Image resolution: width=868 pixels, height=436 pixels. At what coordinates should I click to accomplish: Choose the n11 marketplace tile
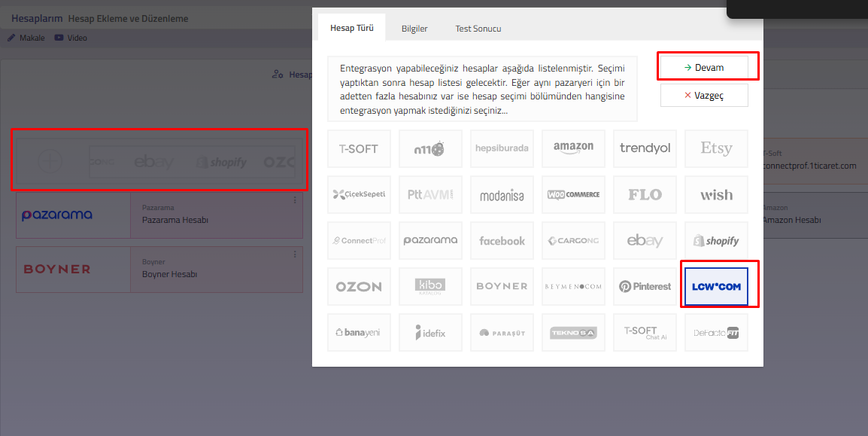(430, 148)
